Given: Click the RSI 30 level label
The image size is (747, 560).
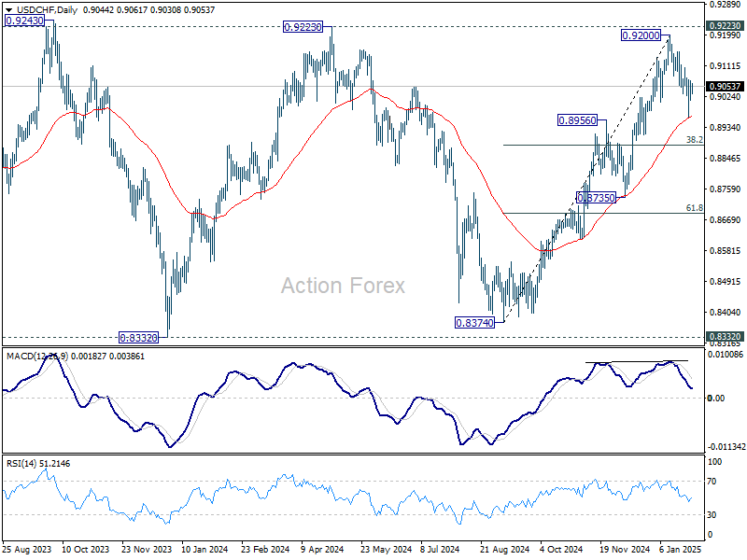Looking at the screenshot, I should [x=712, y=515].
